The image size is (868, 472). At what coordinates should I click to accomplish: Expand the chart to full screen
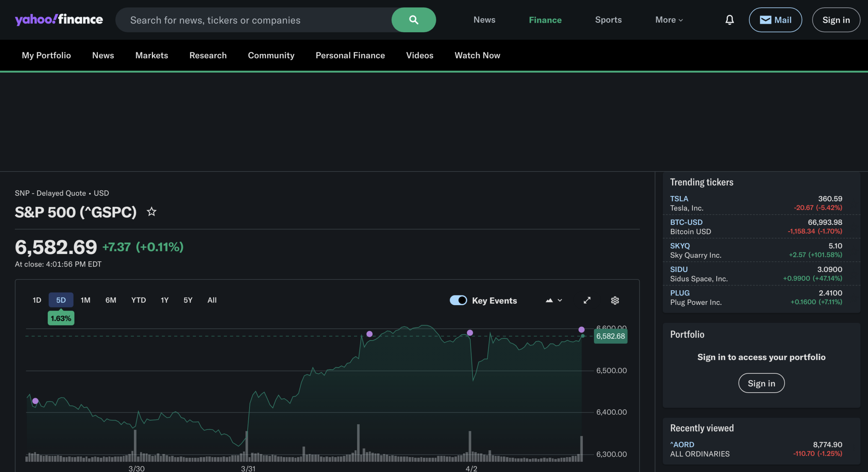(x=587, y=300)
